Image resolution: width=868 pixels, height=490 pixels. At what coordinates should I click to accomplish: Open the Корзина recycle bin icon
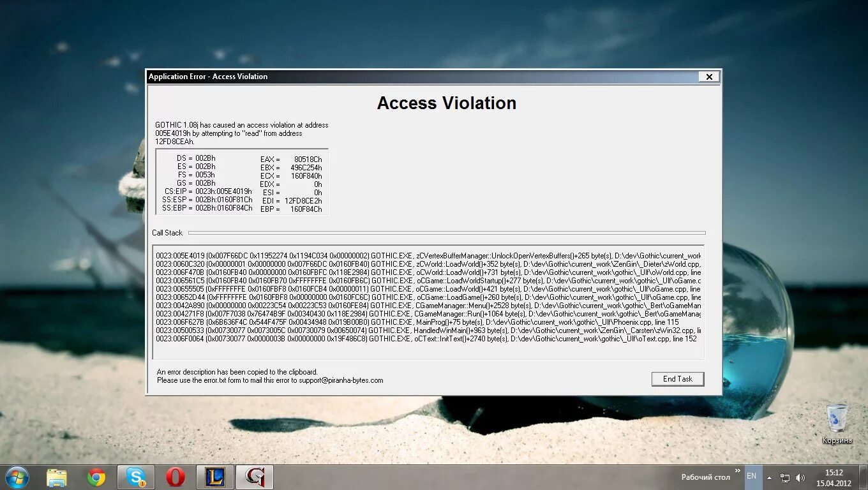point(837,424)
